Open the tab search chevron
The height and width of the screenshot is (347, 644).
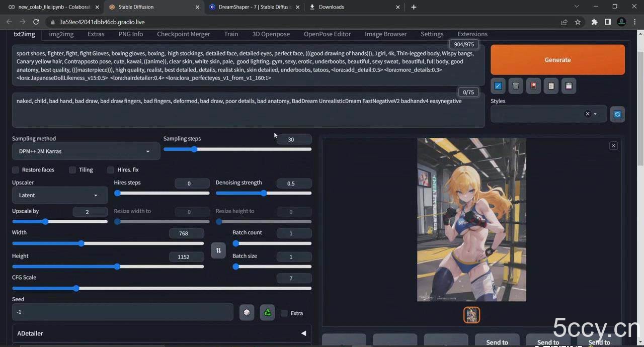pos(577,7)
